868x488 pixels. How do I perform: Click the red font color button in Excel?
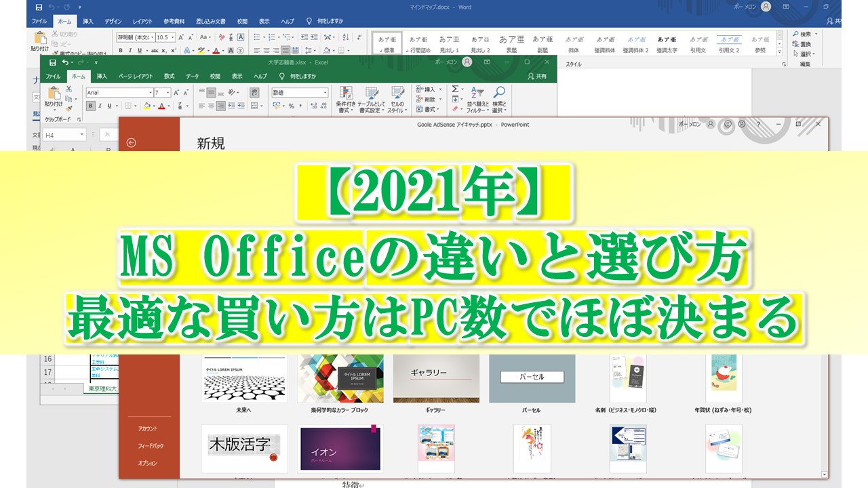click(x=161, y=106)
